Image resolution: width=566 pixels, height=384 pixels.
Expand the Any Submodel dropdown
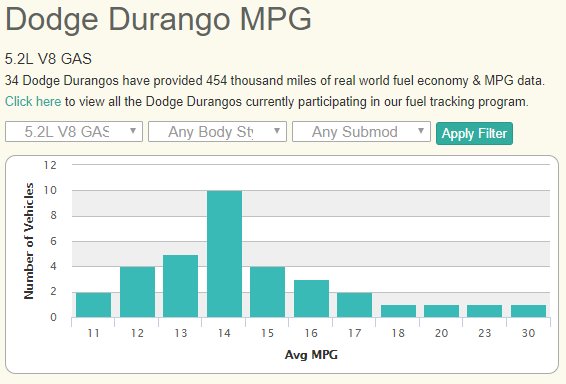coord(361,132)
